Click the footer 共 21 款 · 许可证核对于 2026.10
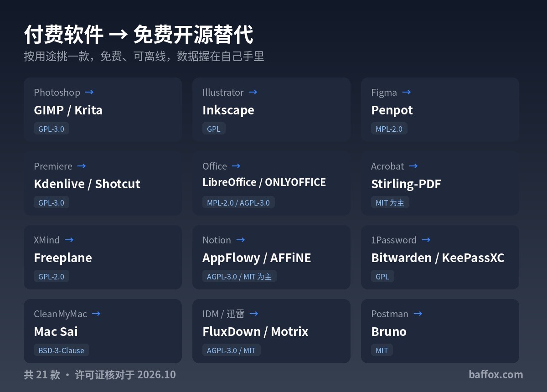This screenshot has height=392, width=547. [x=100, y=374]
